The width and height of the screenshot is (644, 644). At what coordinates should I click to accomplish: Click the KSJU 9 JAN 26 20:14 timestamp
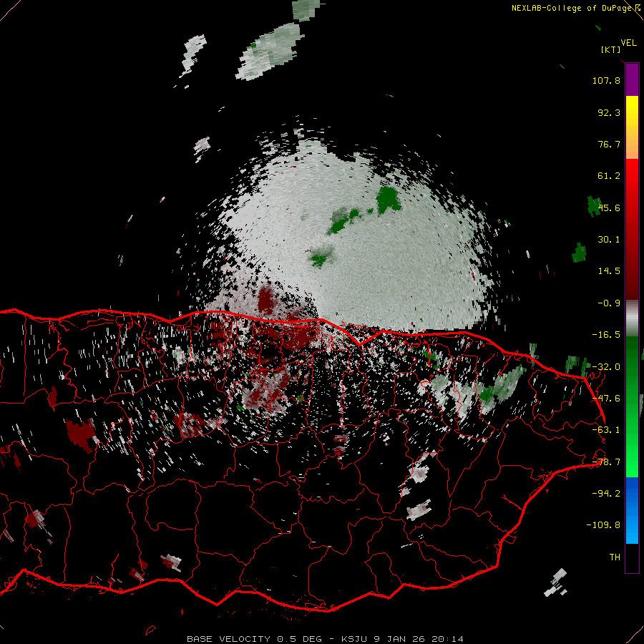402,639
